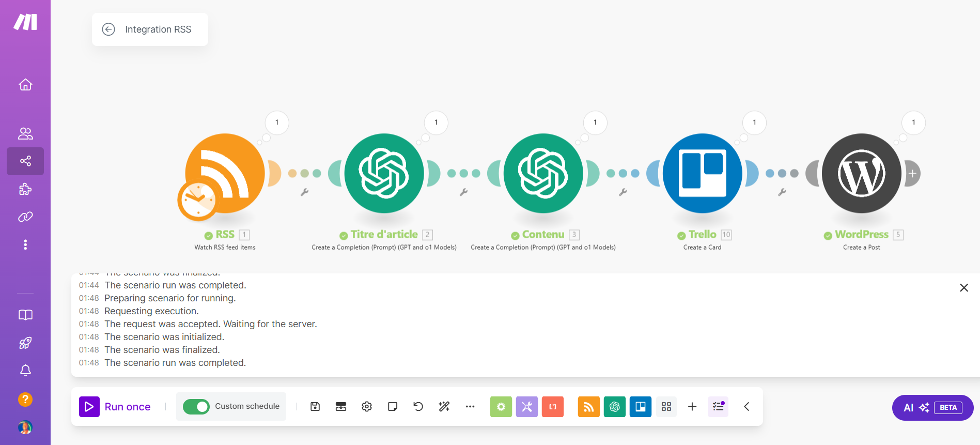Click the orange RSS favorite icon
Image resolution: width=980 pixels, height=445 pixels.
[x=589, y=407]
